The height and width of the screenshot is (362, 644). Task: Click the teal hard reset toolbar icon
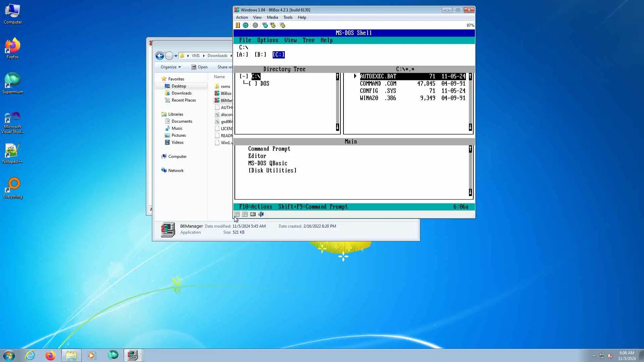click(246, 25)
